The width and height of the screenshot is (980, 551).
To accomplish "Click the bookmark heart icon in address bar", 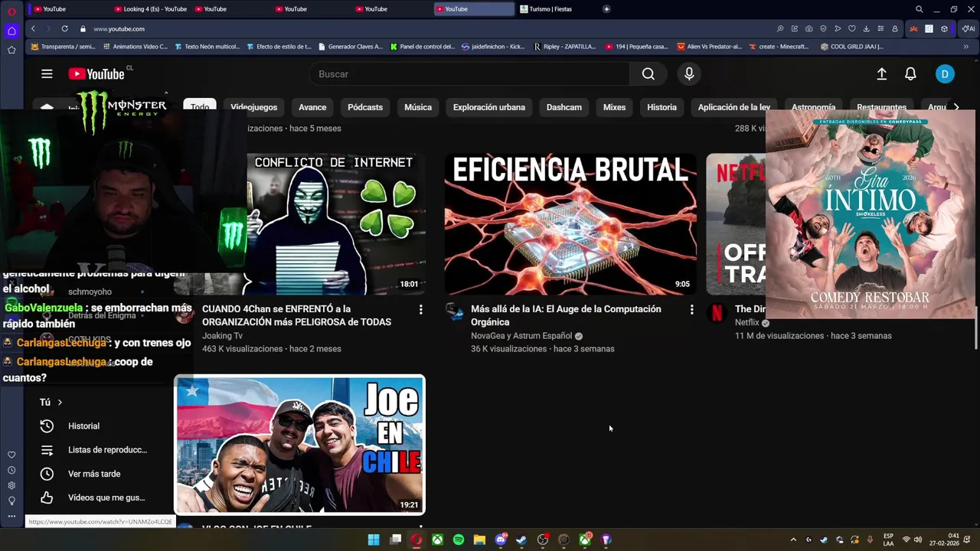I will 851,28.
